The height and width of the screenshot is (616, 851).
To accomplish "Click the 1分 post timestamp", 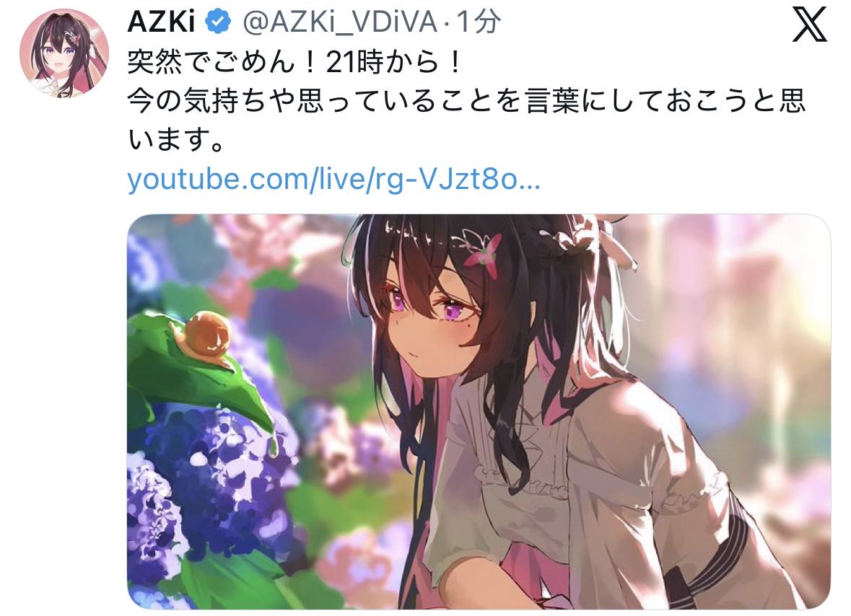I will coord(476,23).
